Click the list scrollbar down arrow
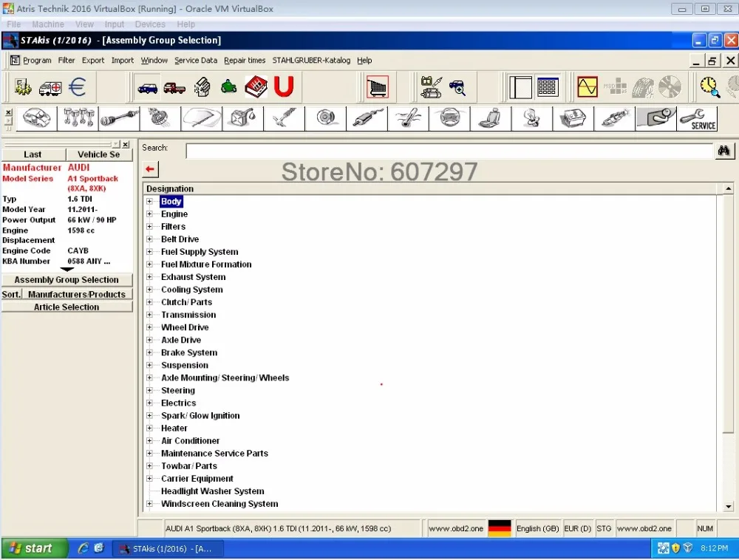Screen dimensions: 739x560 point(729,507)
